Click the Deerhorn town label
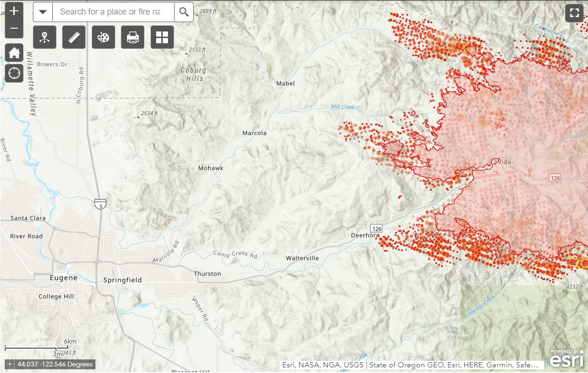Screen dimensions: 588x373 [365, 235]
